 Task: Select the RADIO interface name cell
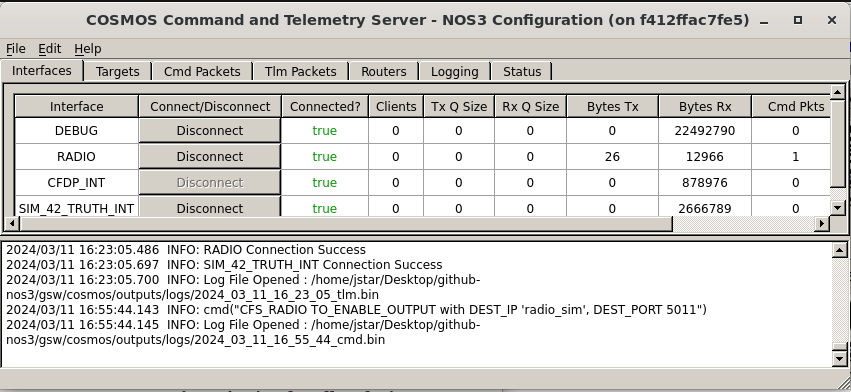pos(77,157)
